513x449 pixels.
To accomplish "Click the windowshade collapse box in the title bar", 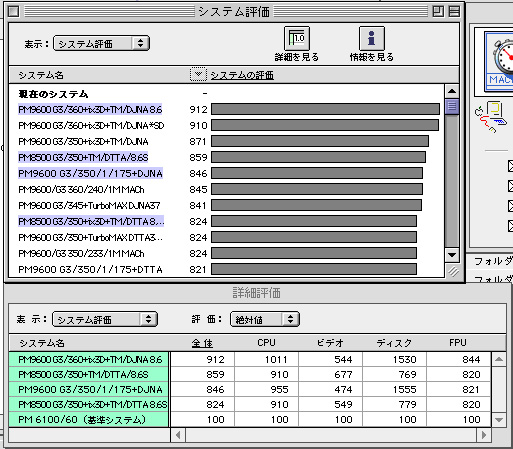I will (x=454, y=12).
